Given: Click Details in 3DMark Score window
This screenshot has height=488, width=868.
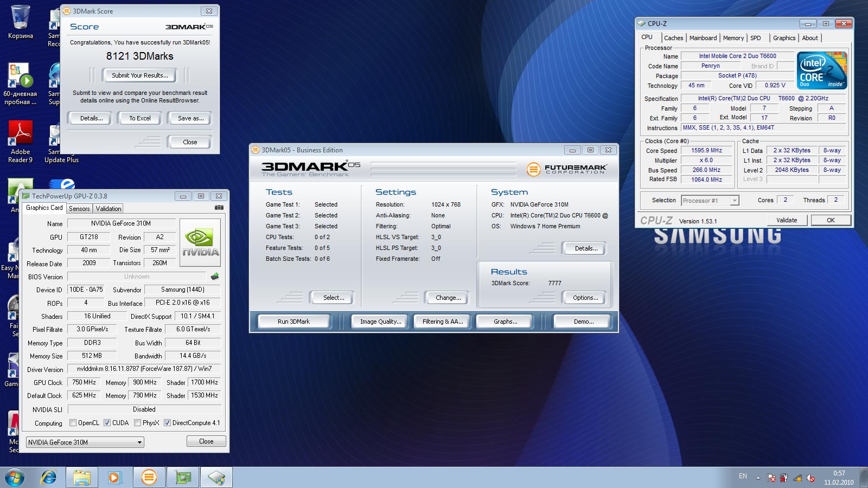Looking at the screenshot, I should point(92,118).
